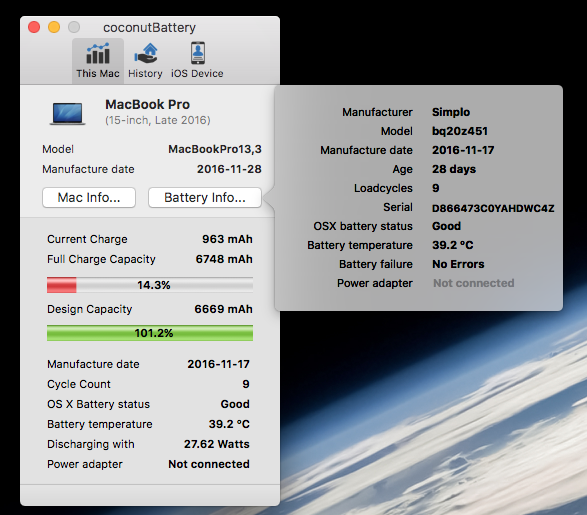Minimize the coconutBattery window
This screenshot has width=587, height=515.
(x=54, y=27)
